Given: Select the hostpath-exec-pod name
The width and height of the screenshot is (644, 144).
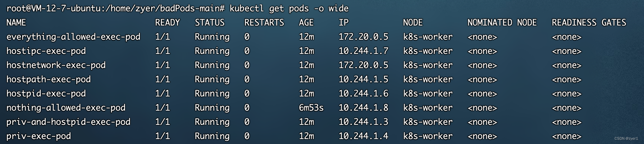Looking at the screenshot, I should 49,79.
